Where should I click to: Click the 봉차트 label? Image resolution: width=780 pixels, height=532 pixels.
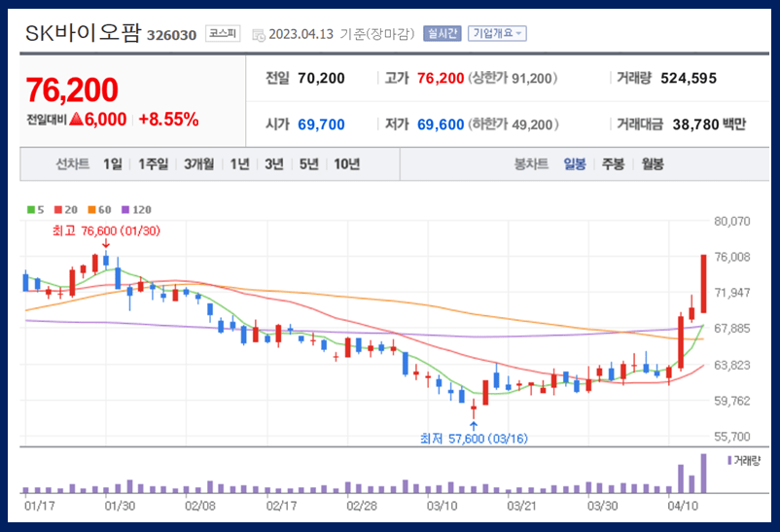click(531, 163)
